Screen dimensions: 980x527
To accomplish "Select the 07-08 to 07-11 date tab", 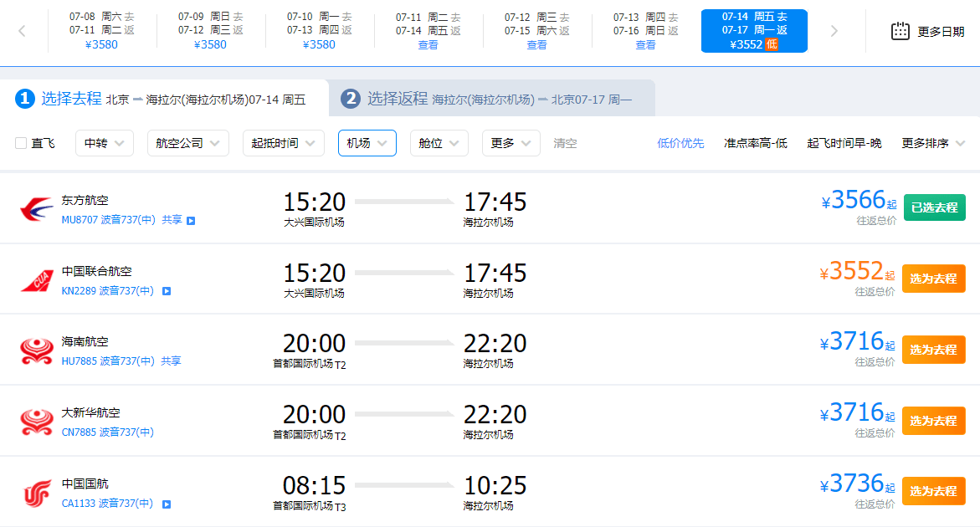I will coord(101,31).
